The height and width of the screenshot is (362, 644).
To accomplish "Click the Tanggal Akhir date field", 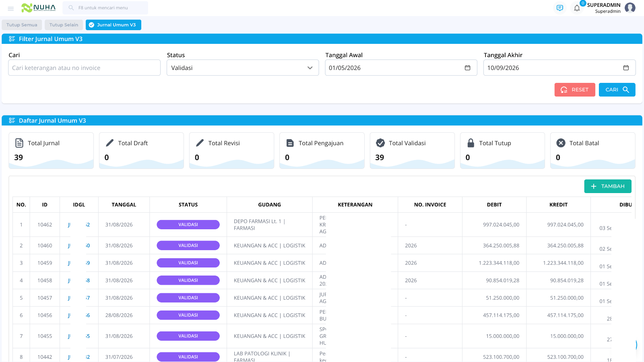I will pos(559,68).
